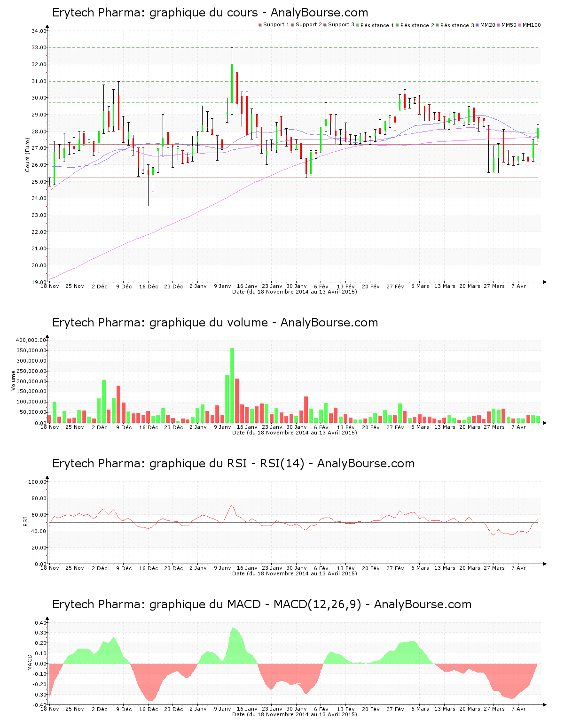The image size is (564, 728).
Task: Click the '400,000.00' value on volume axis
Action: pyautogui.click(x=31, y=340)
